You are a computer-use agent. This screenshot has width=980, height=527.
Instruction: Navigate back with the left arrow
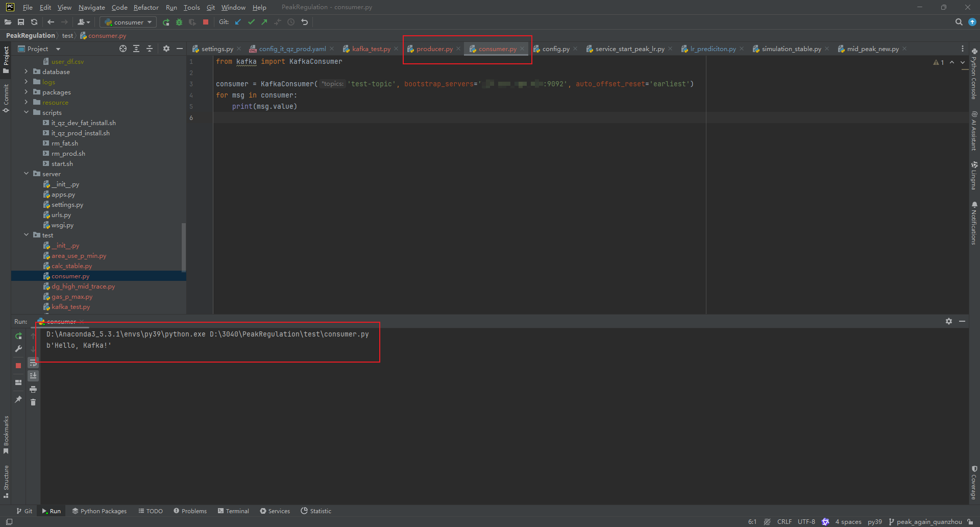pos(51,22)
